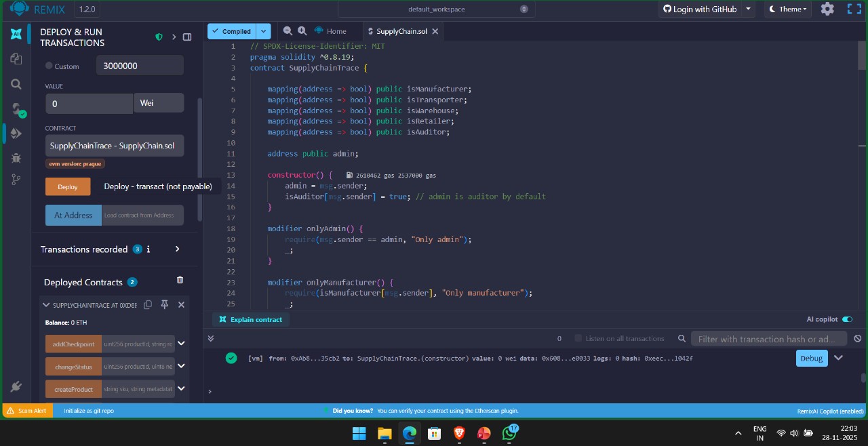This screenshot has height=446, width=868.
Task: Open Login with GitHub dropdown arrow
Action: (748, 9)
